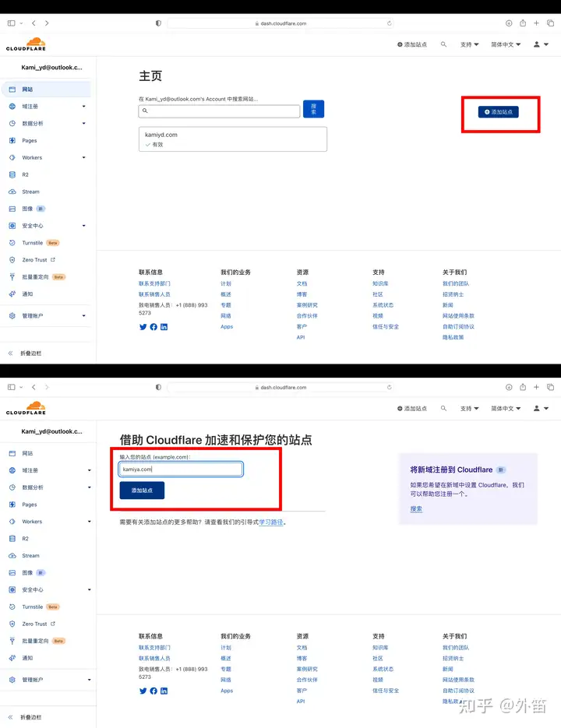This screenshot has height=728, width=561.
Task: Click 博客 link in lower window footer
Action: (302, 659)
